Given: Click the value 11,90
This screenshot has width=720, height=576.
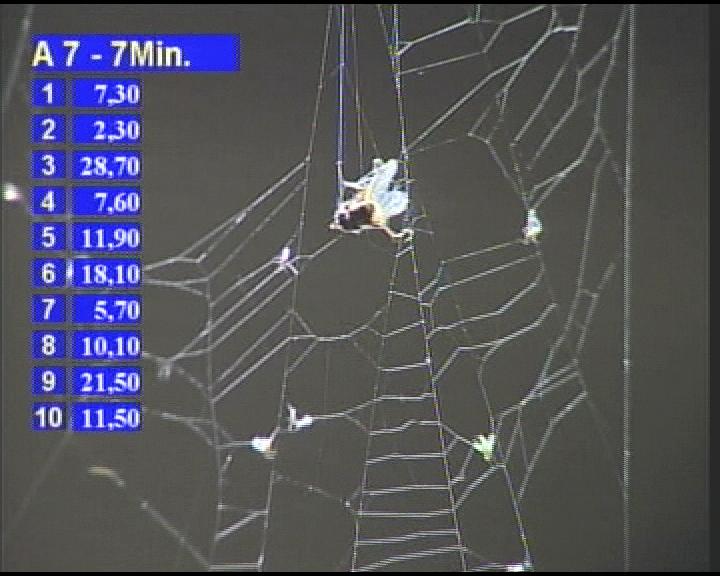Looking at the screenshot, I should (107, 237).
